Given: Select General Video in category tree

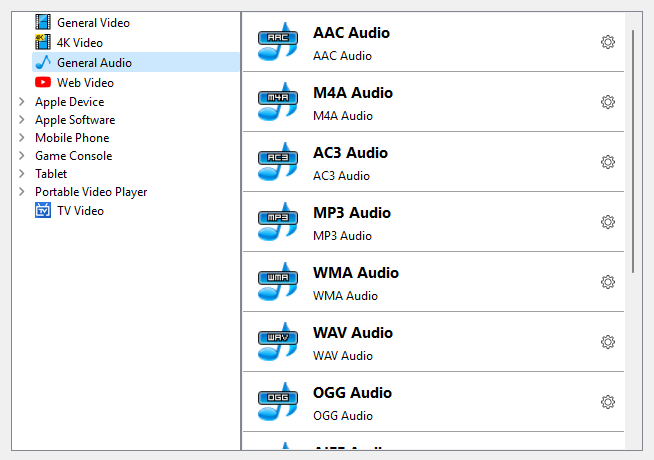Looking at the screenshot, I should (93, 23).
